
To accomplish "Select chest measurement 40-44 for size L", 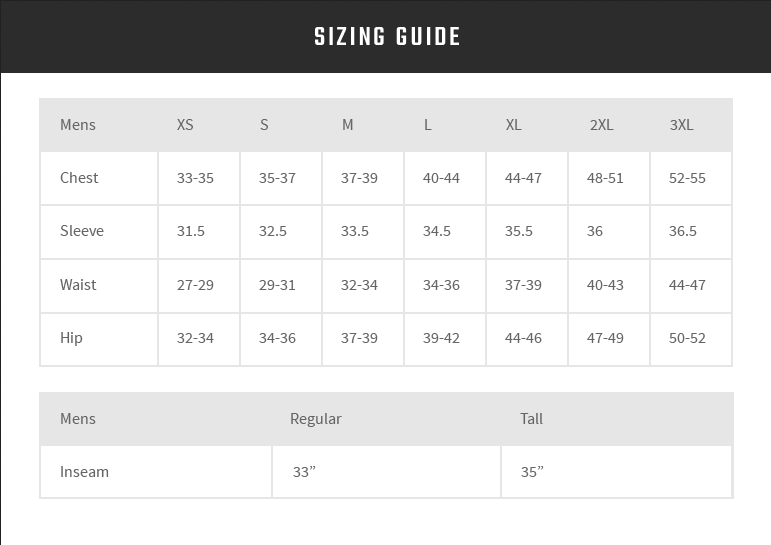I will [441, 178].
